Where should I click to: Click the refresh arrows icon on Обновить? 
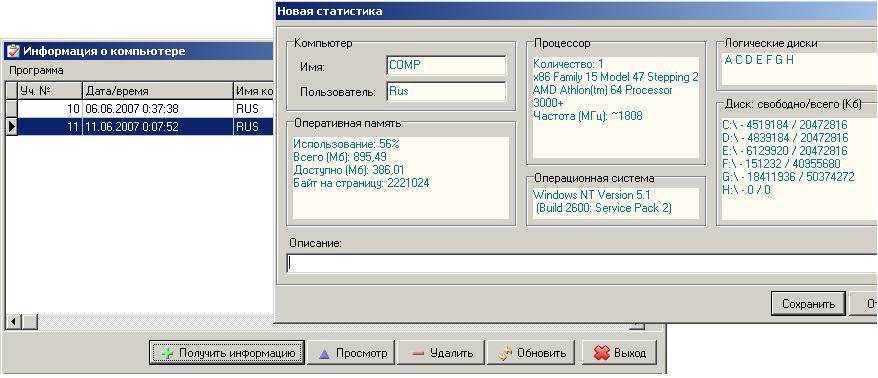(x=505, y=353)
